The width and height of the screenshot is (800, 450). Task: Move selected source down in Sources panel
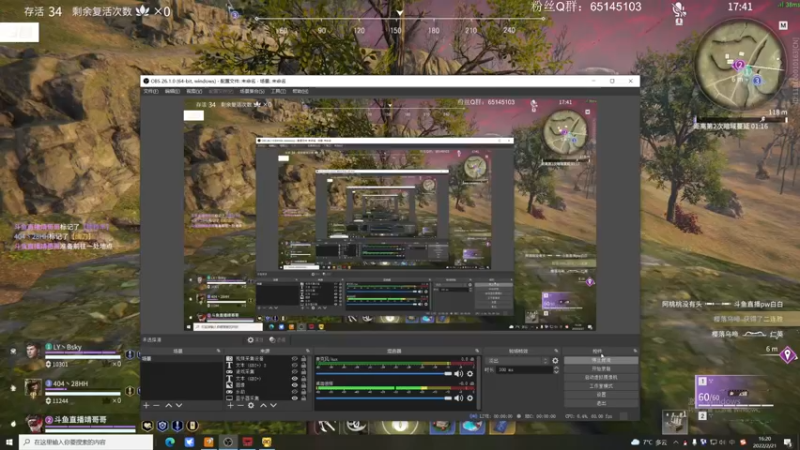[x=274, y=406]
